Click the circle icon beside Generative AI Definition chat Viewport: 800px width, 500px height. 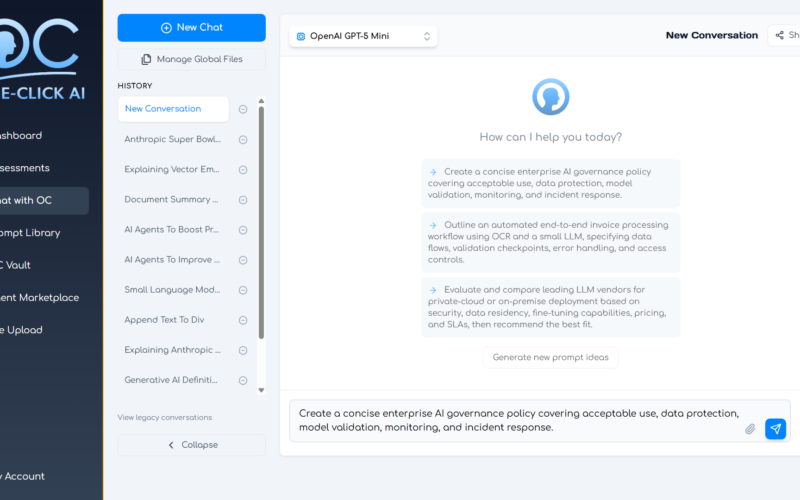click(243, 380)
